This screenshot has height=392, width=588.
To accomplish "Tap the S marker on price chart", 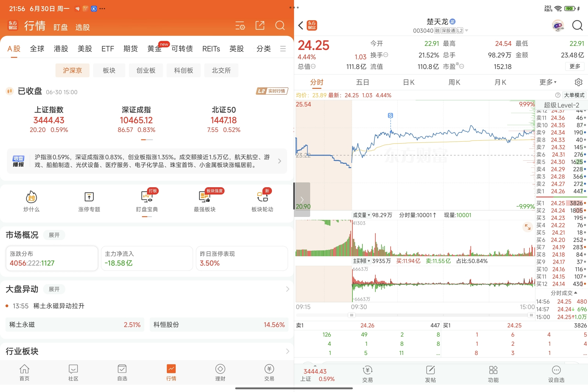I will point(390,115).
